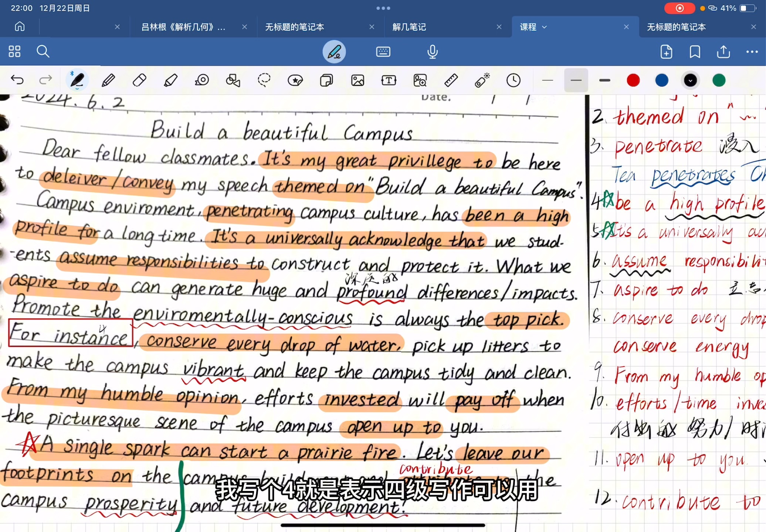Select the eraser tool

(139, 80)
